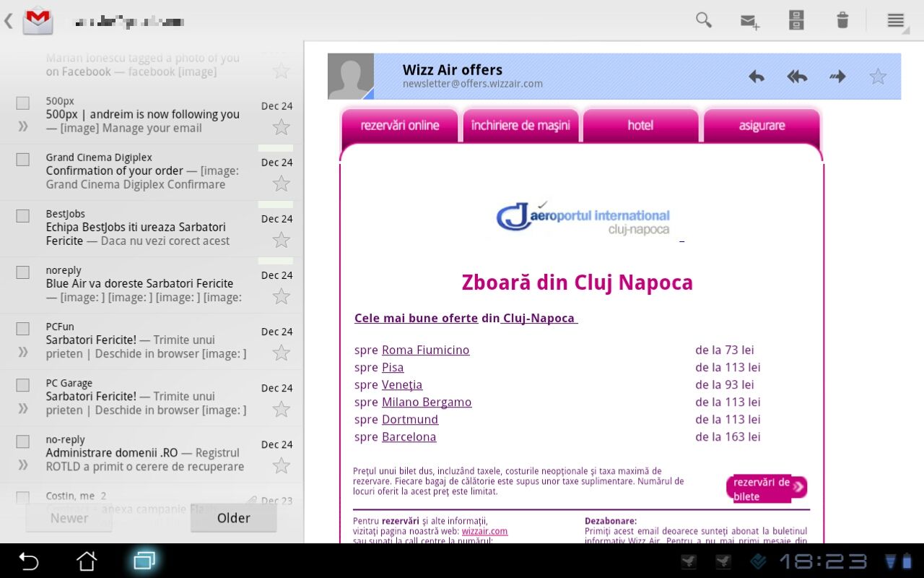924x578 pixels.
Task: Star the PCFun email
Action: pos(281,353)
